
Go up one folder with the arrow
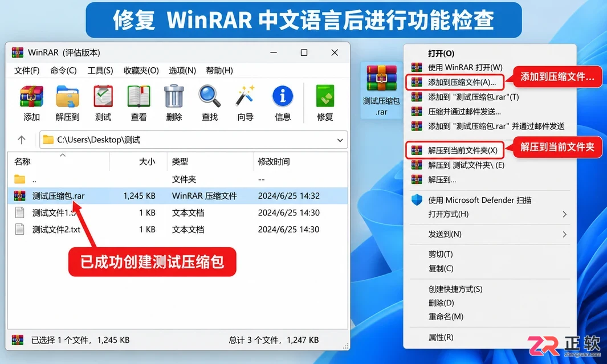pyautogui.click(x=22, y=140)
